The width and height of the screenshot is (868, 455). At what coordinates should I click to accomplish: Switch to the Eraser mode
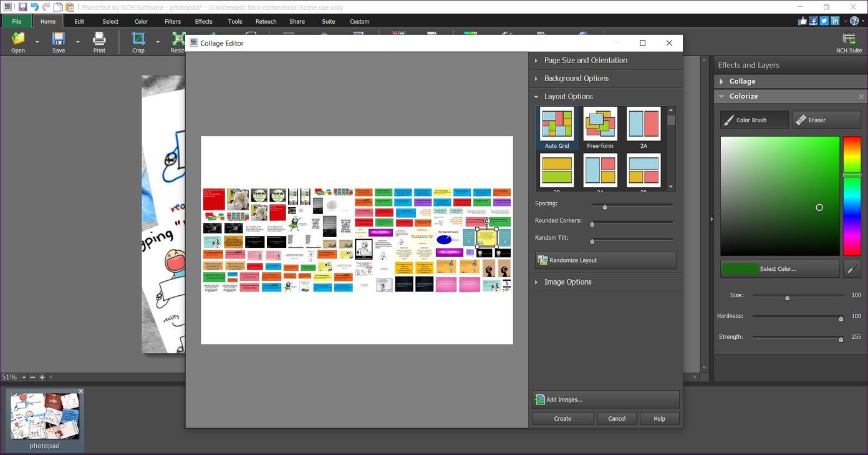827,120
